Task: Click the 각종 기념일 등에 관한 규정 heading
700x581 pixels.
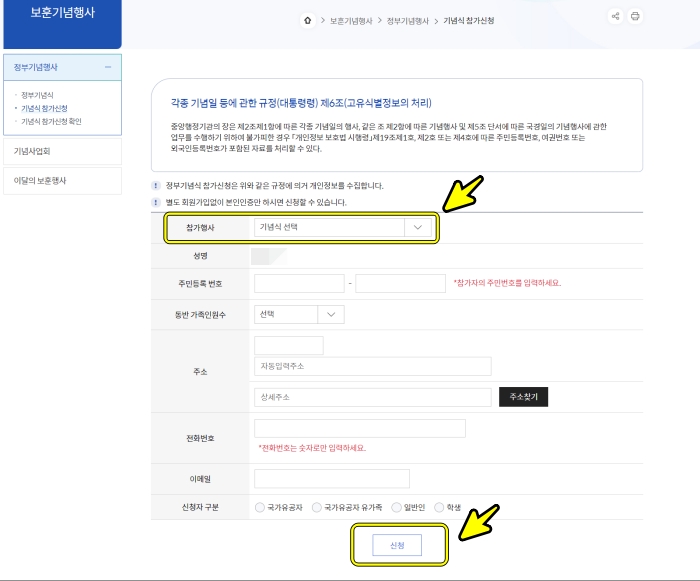Action: pyautogui.click(x=301, y=103)
